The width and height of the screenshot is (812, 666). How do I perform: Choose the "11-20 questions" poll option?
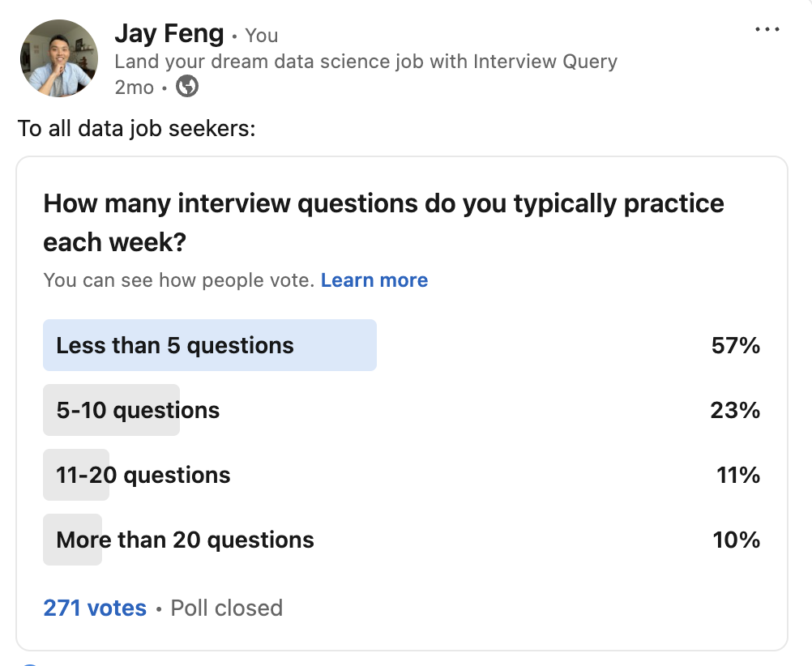143,475
